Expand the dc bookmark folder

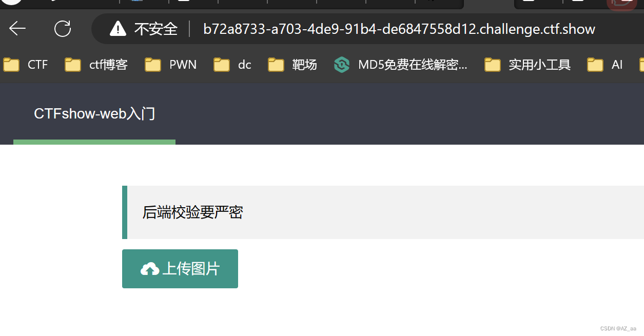tap(232, 65)
